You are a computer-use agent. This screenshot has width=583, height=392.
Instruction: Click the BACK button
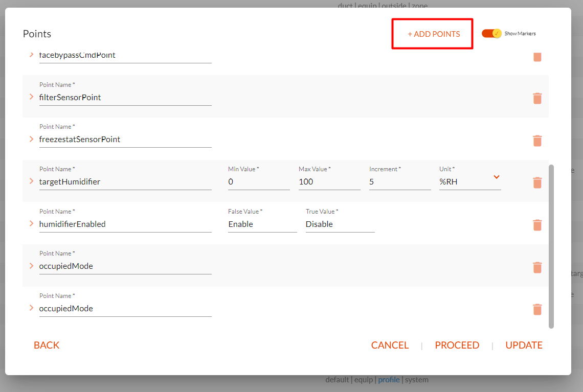47,345
